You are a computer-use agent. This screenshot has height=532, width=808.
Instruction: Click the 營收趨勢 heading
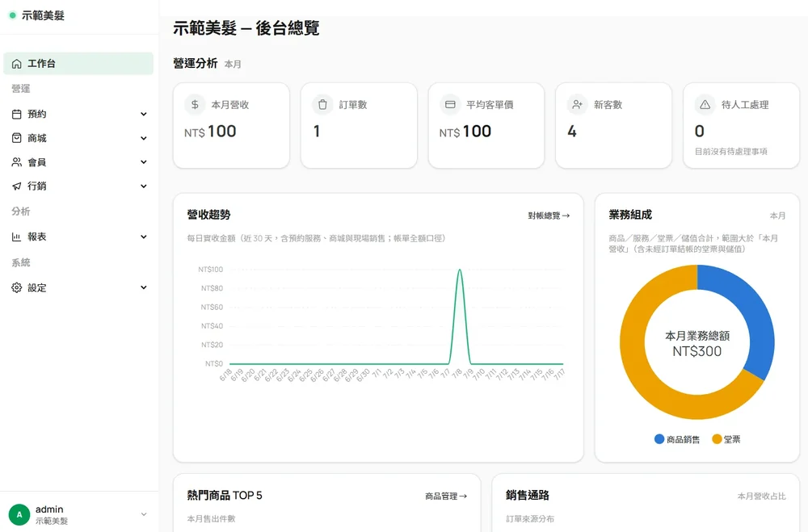click(208, 215)
